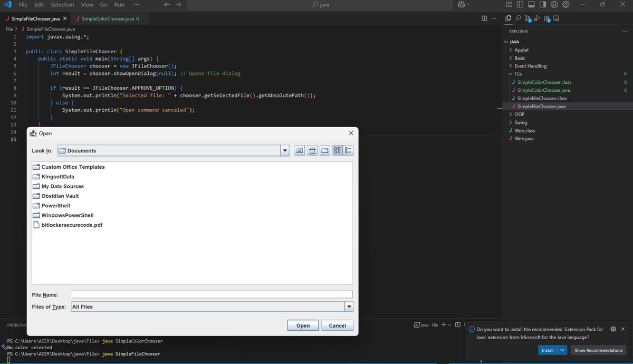
Task: Switch the Open dialog to Details view
Action: [348, 150]
